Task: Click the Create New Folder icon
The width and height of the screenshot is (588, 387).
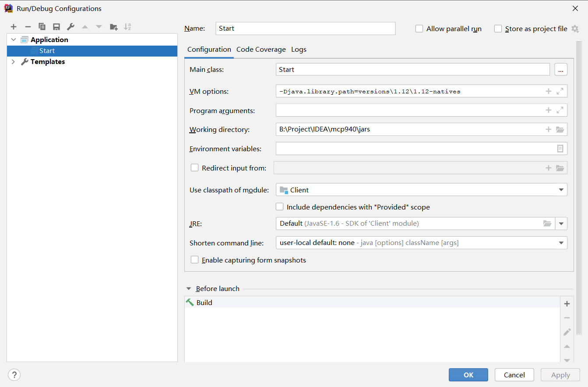Action: (113, 27)
